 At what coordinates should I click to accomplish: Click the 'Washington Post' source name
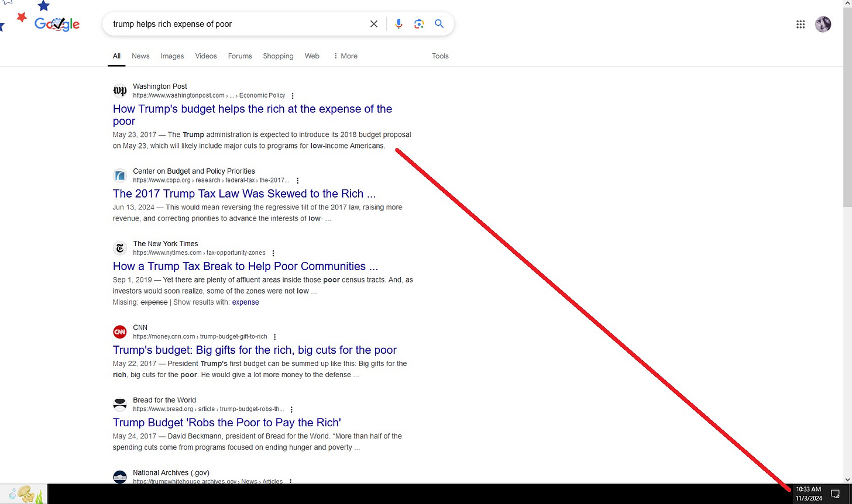(x=160, y=87)
